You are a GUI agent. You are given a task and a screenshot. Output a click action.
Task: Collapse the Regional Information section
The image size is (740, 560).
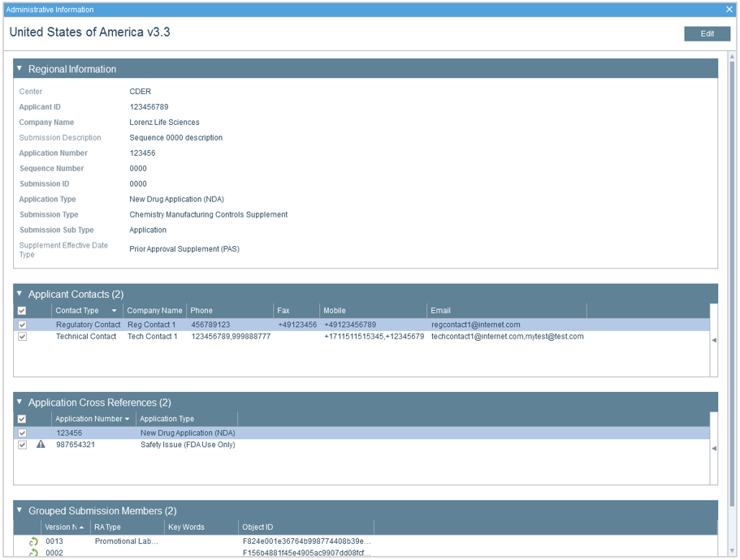point(19,69)
